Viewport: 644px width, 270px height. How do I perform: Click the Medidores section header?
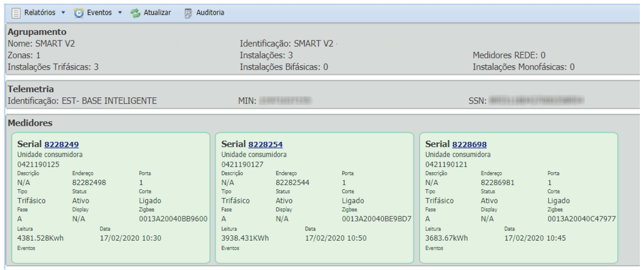30,123
